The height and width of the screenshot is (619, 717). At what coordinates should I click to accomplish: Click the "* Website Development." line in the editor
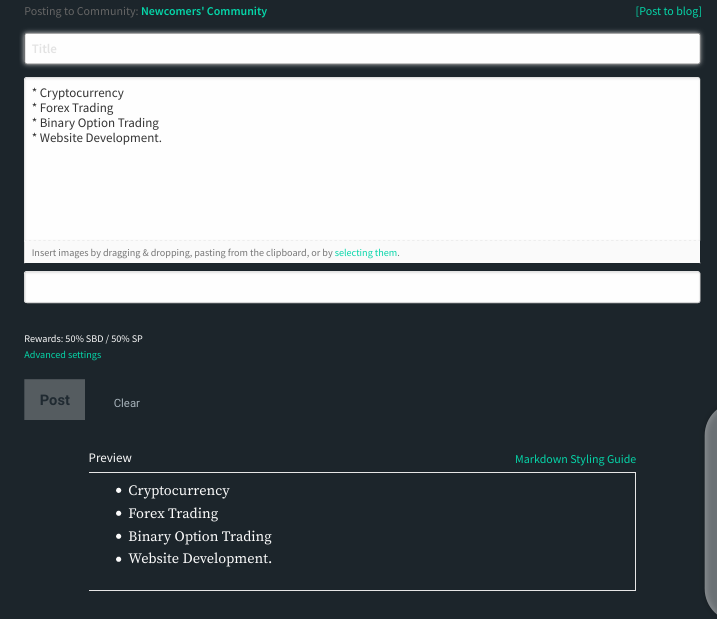tap(97, 138)
